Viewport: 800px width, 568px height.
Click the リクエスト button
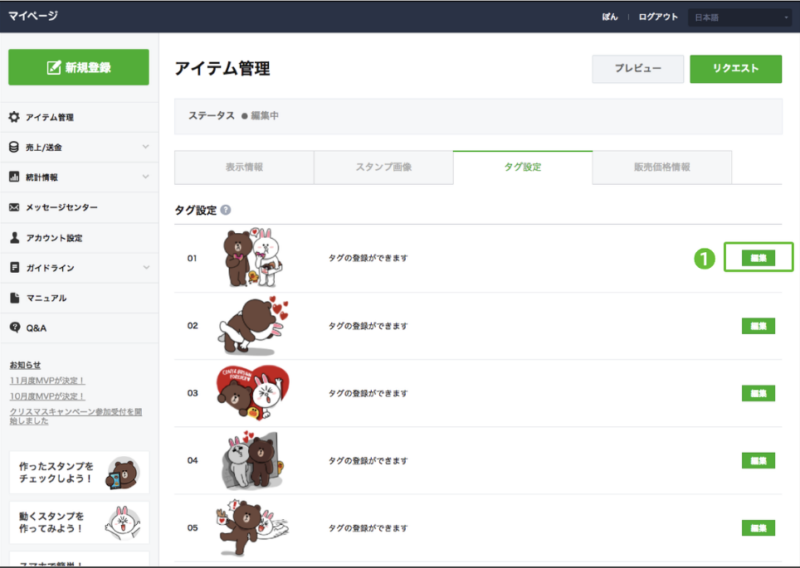coord(735,68)
